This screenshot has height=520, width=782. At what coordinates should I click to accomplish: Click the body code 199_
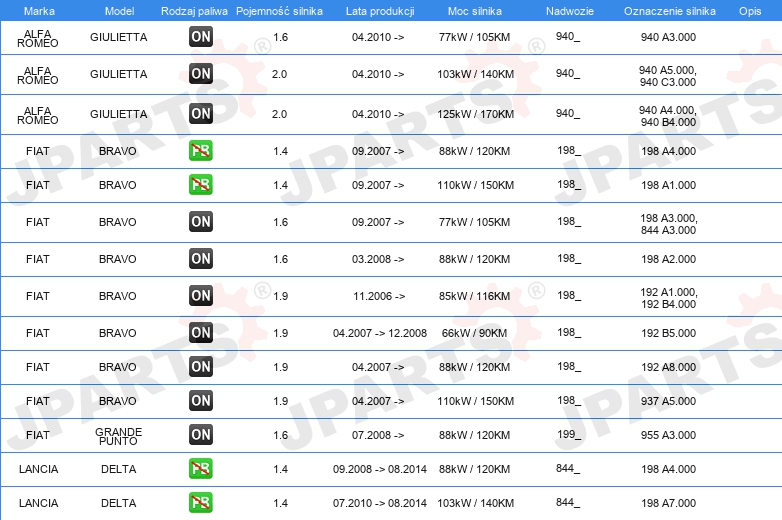click(x=569, y=434)
